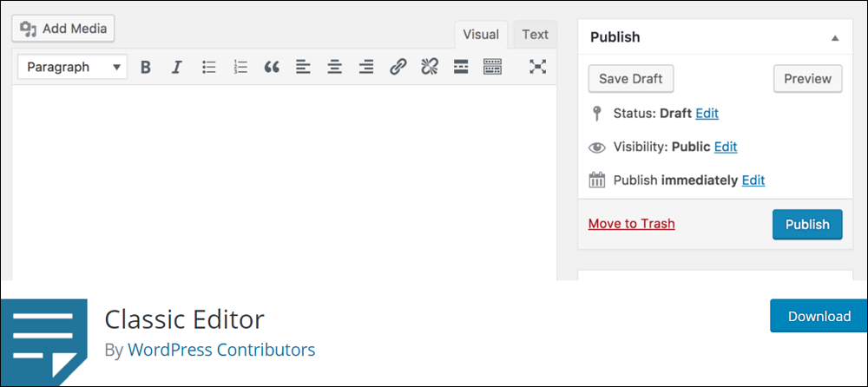The height and width of the screenshot is (387, 868).
Task: Toggle bold formatting in editor toolbar
Action: [146, 68]
